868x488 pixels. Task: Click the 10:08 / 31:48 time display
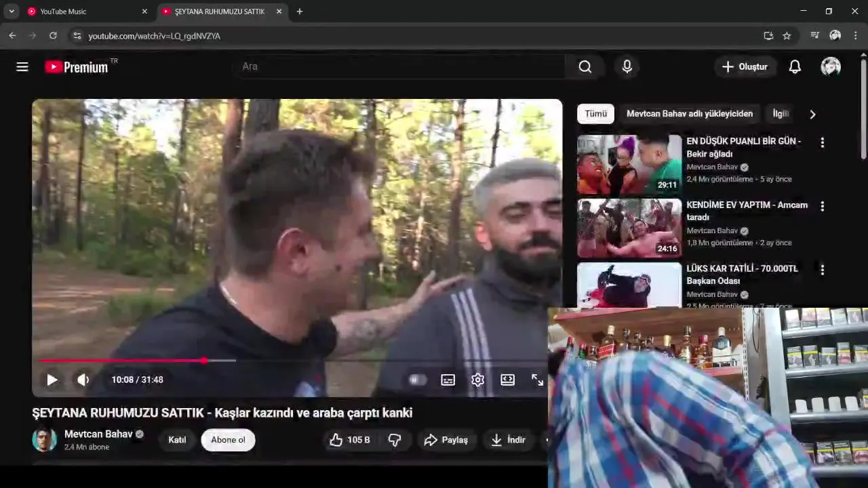(138, 380)
